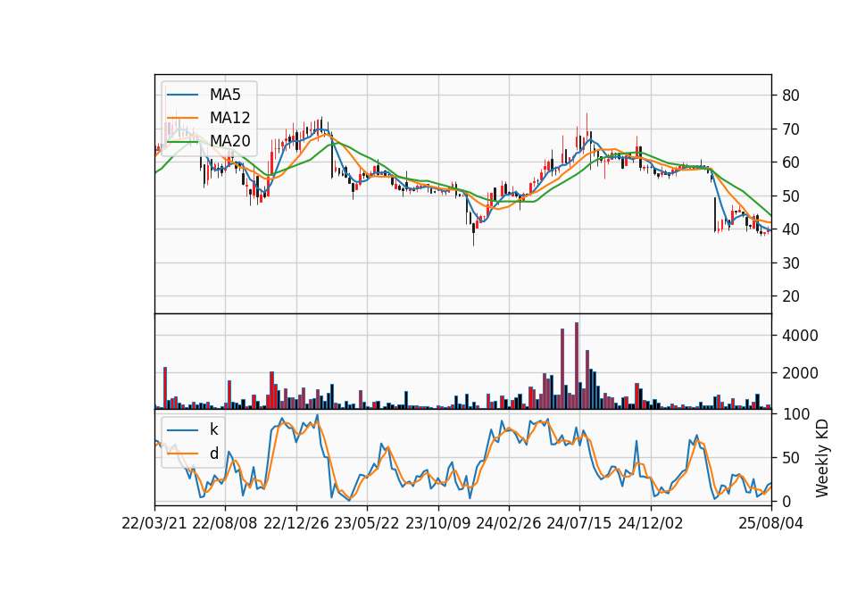This screenshot has width=857, height=616.
Task: Click the 22/08/08 date tick label
Action: coord(225,523)
